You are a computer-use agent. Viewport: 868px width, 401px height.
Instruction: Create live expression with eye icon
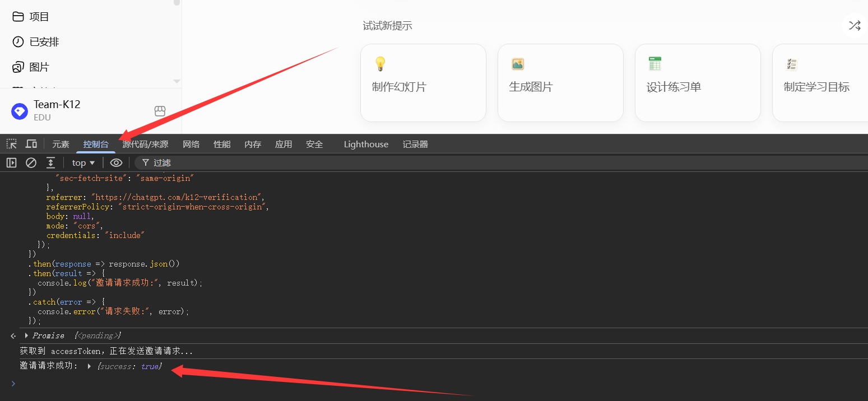[116, 163]
